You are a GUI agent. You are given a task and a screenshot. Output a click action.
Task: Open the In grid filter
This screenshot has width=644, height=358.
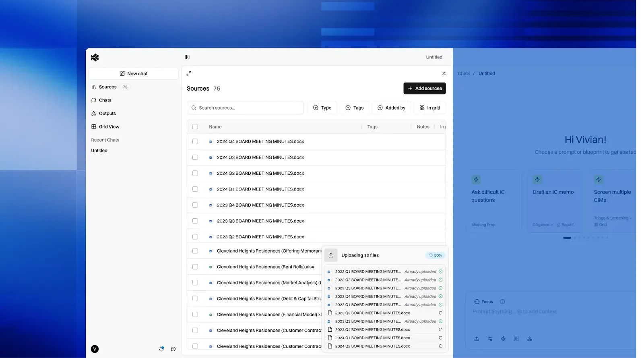pos(430,108)
